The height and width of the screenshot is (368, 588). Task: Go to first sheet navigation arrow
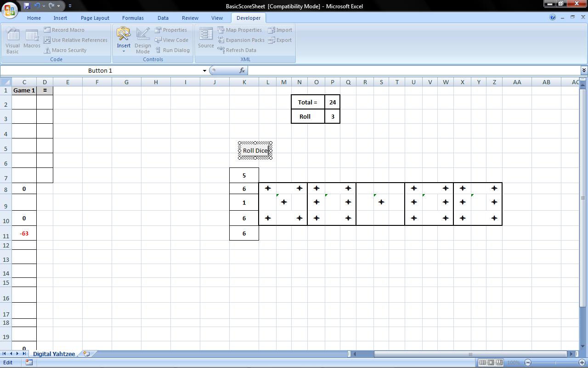[4, 354]
